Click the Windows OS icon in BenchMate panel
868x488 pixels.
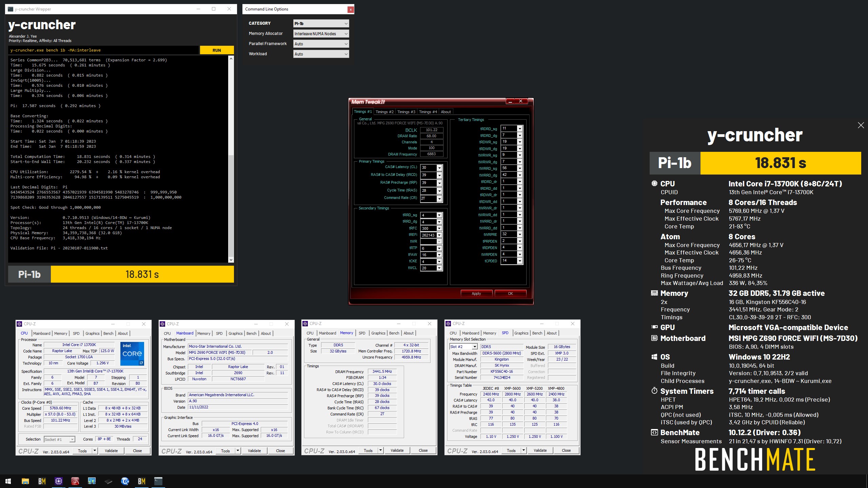click(654, 357)
